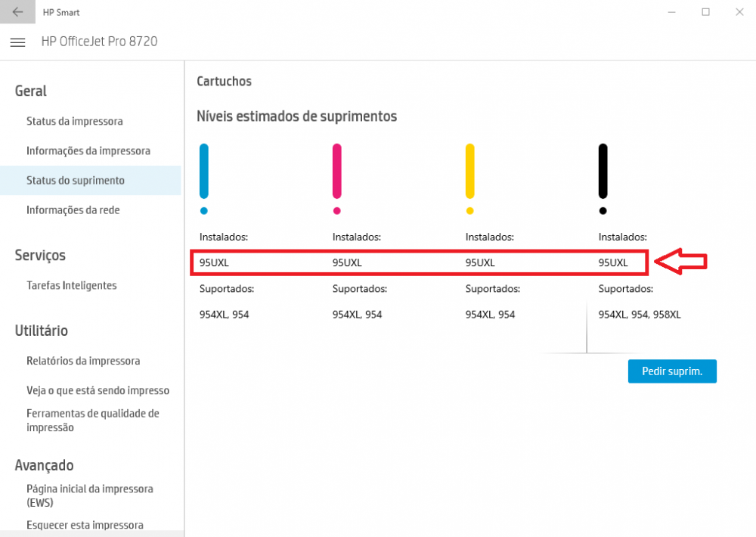Screen dimensions: 756x537
Task: Click Suportados label under black cartridge
Action: click(626, 288)
